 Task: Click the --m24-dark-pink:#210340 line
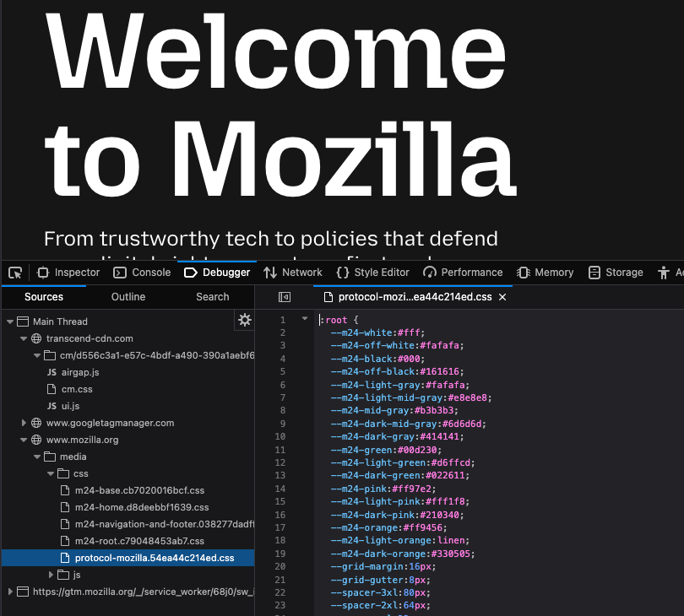point(398,515)
